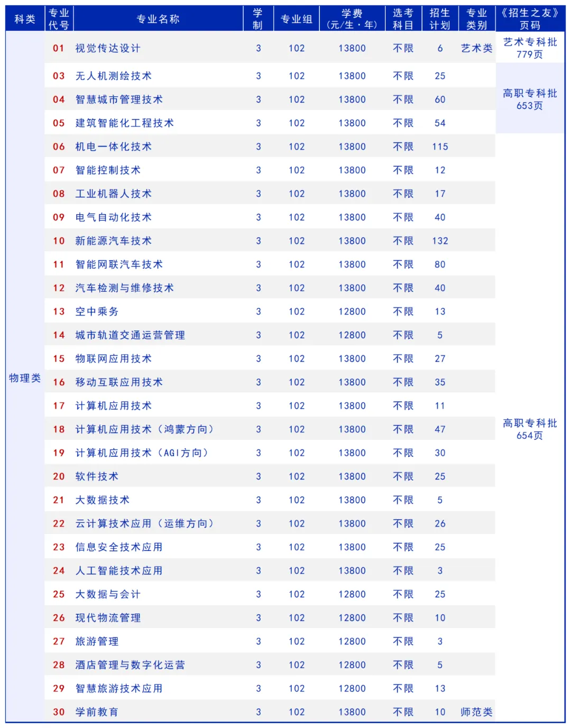Click major code 01

59,48
